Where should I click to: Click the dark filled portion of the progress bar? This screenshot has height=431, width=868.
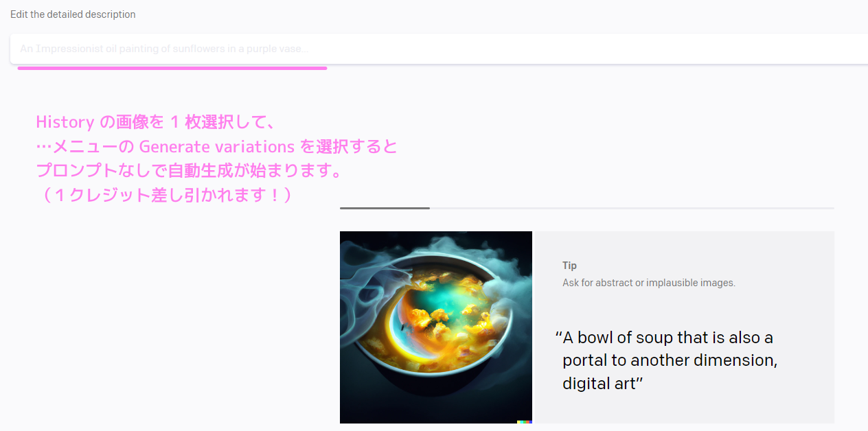[x=385, y=207]
